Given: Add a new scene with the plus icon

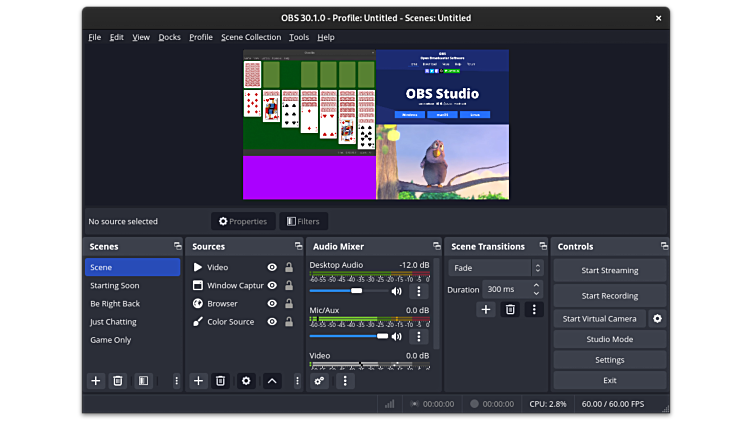Looking at the screenshot, I should point(96,381).
